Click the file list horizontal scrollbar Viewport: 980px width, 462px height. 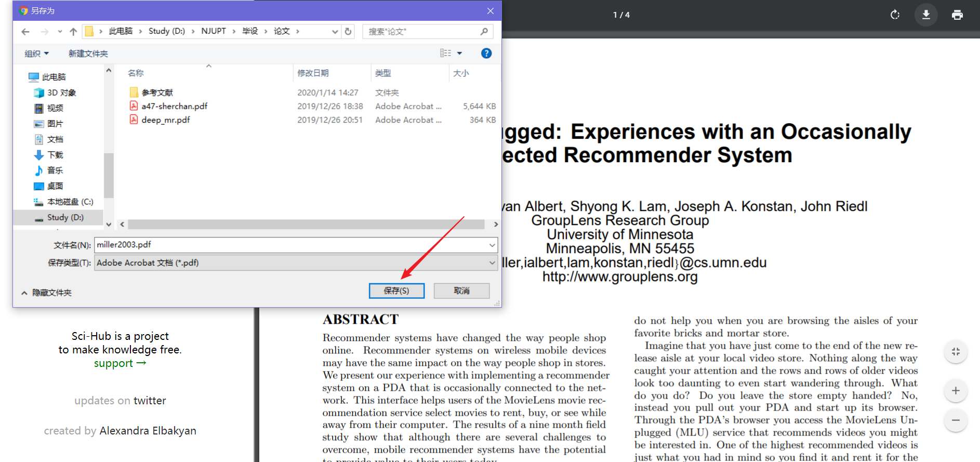pyautogui.click(x=306, y=225)
